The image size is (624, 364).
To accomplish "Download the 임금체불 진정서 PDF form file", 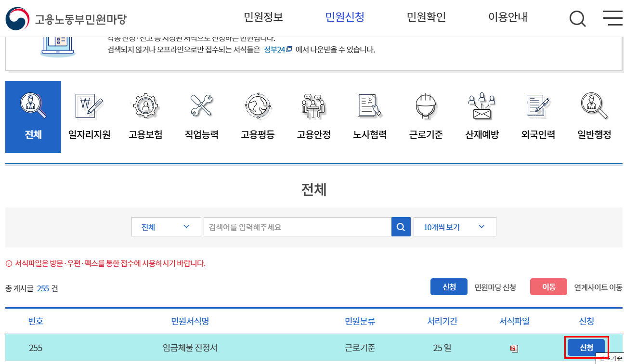I will tap(515, 348).
